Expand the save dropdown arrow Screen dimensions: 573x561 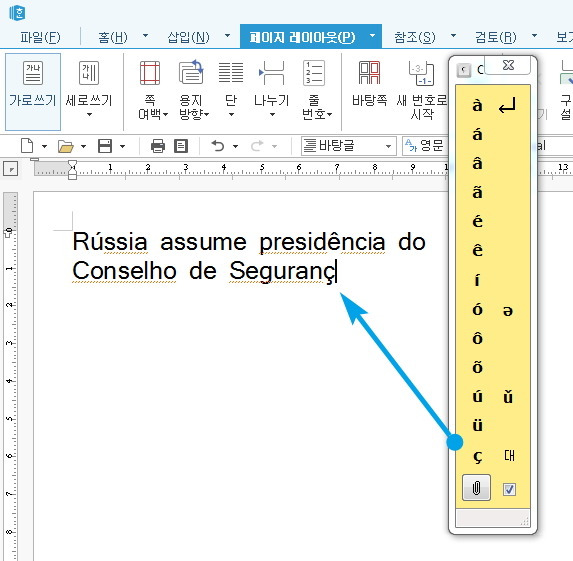tap(122, 147)
